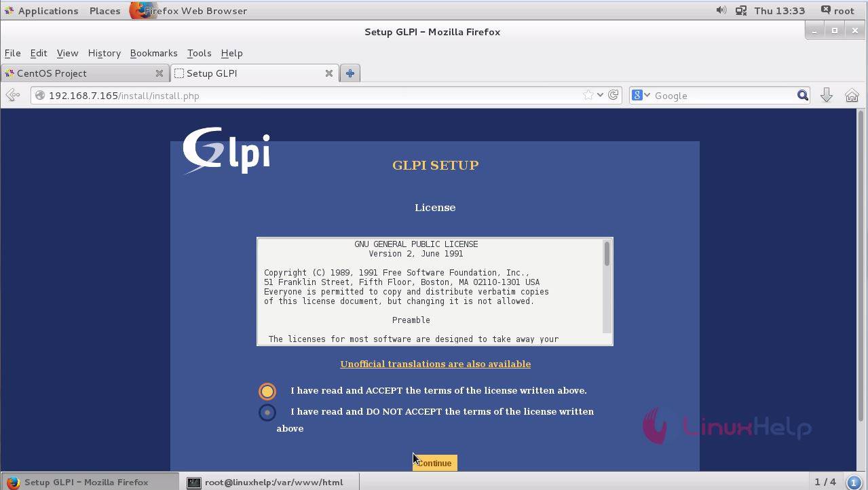Open the Thu 13:33 clock
The width and height of the screenshot is (868, 490).
pyautogui.click(x=779, y=11)
